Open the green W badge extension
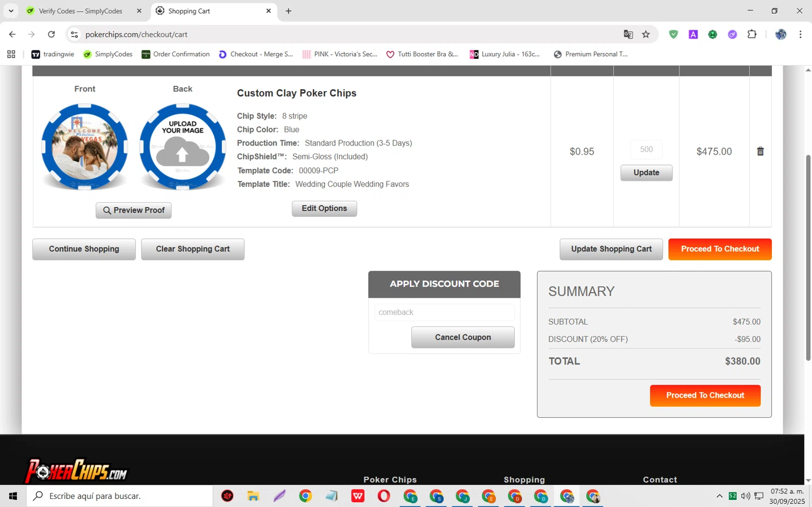This screenshot has width=812, height=507. click(x=713, y=35)
